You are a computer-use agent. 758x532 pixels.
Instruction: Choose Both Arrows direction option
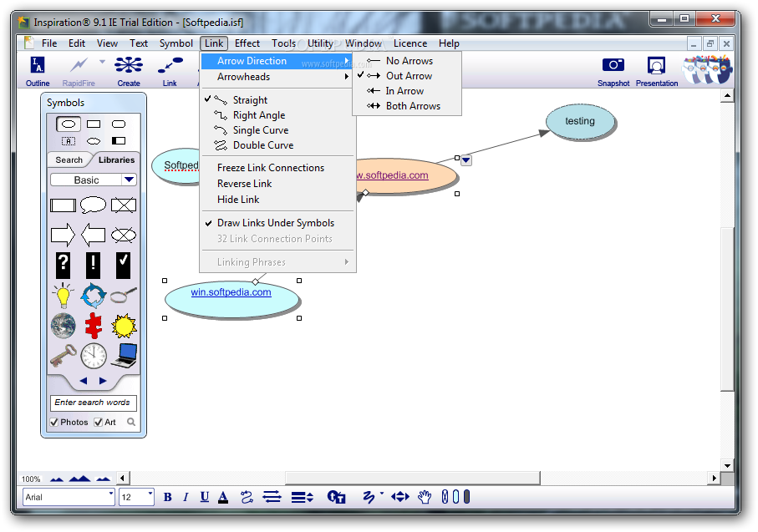point(407,106)
